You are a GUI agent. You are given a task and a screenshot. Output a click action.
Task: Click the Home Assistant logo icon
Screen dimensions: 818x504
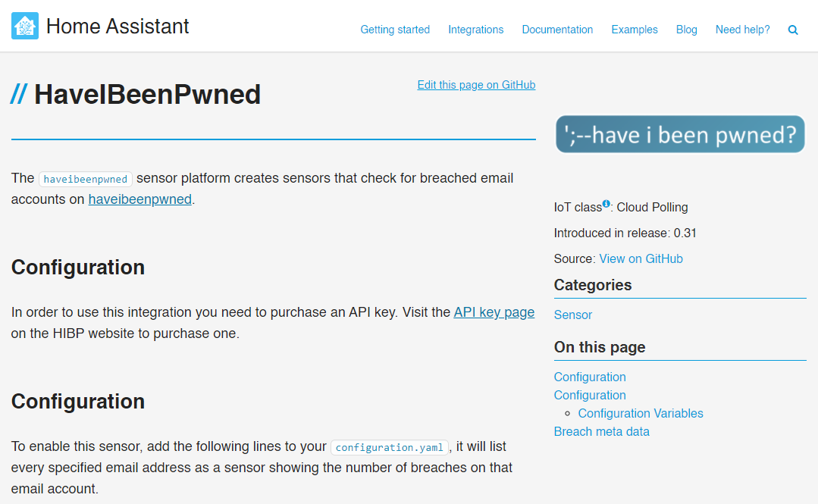pyautogui.click(x=25, y=27)
